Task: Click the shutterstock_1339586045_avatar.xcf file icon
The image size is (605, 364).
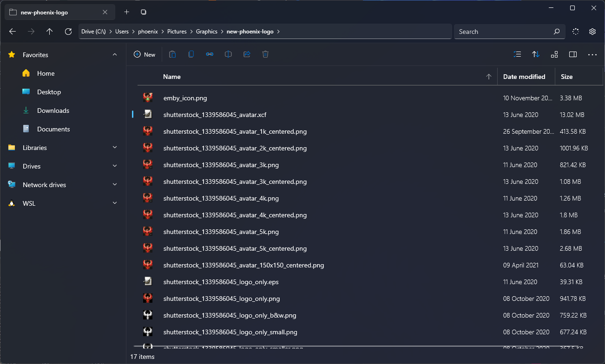Action: click(148, 115)
